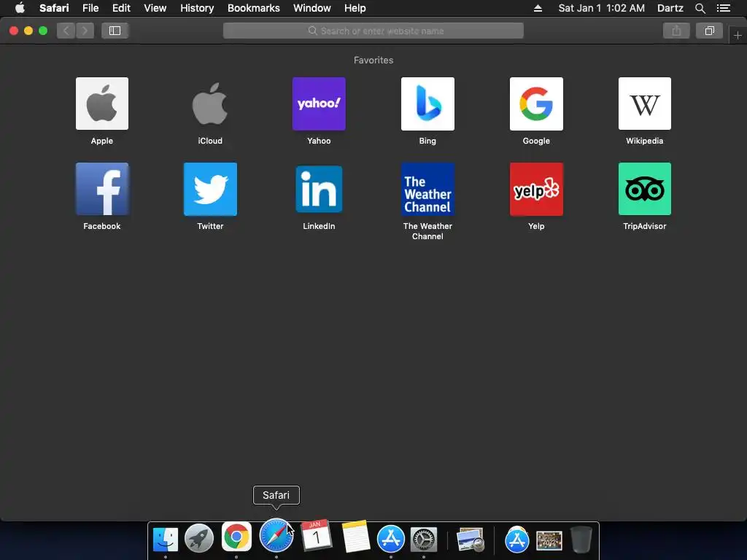Viewport: 747px width, 560px height.
Task: Open Notes from the Dock
Action: point(355,537)
